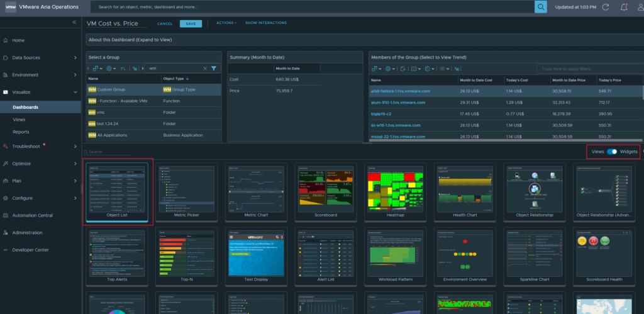Open the notifications bell

[x=624, y=7]
